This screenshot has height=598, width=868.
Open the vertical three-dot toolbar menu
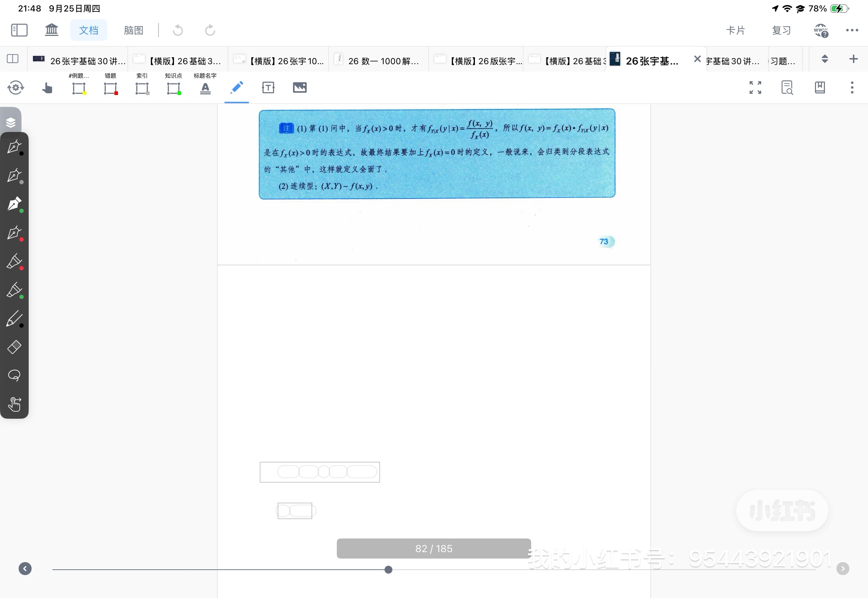point(852,88)
